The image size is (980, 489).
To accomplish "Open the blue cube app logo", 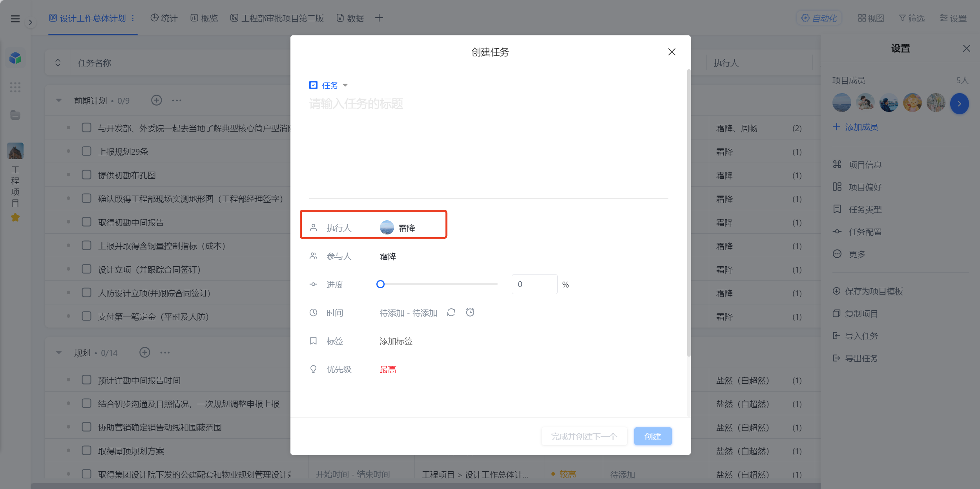I will coord(15,58).
